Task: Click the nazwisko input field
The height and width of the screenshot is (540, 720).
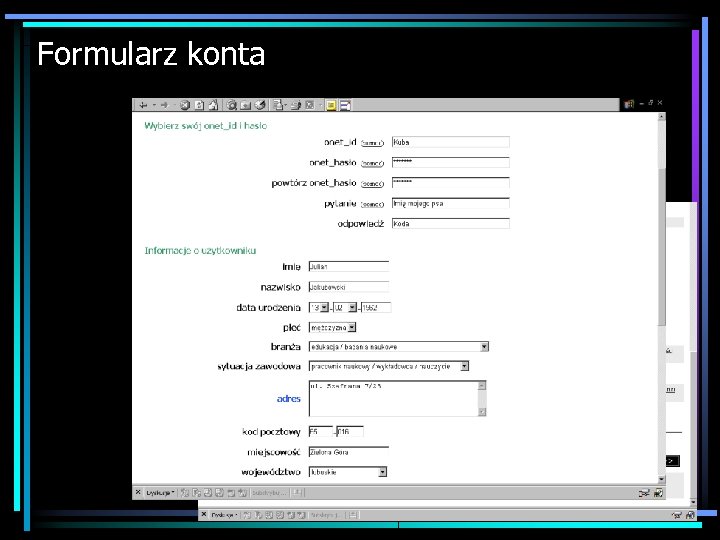Action: (x=349, y=287)
